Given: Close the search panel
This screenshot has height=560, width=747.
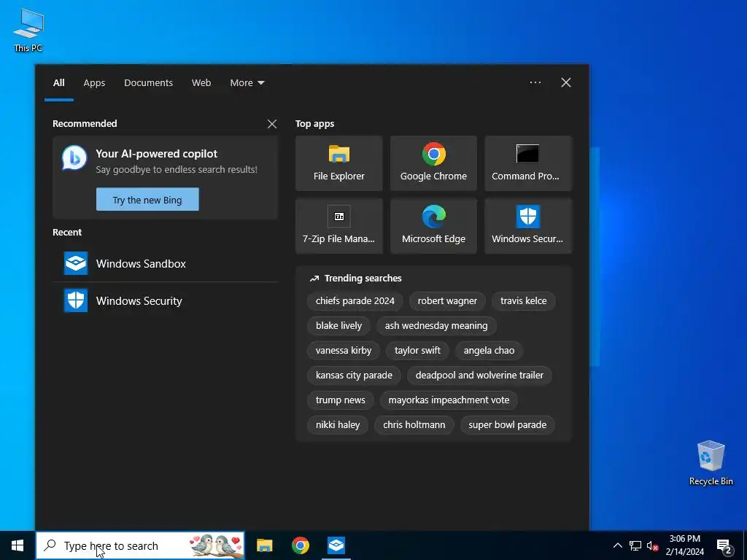Looking at the screenshot, I should click(565, 82).
